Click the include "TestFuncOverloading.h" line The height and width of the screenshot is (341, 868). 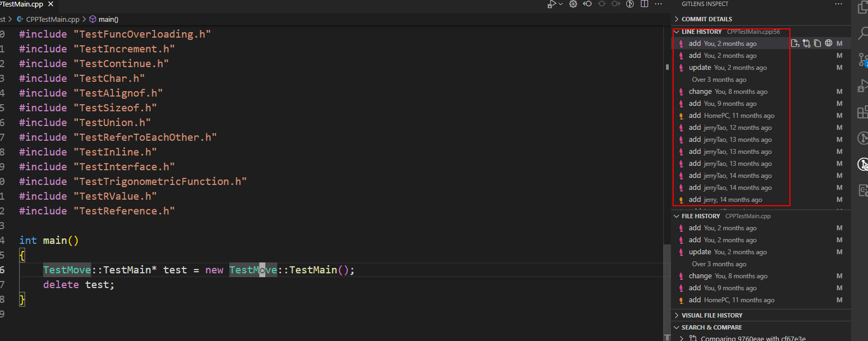pos(115,34)
